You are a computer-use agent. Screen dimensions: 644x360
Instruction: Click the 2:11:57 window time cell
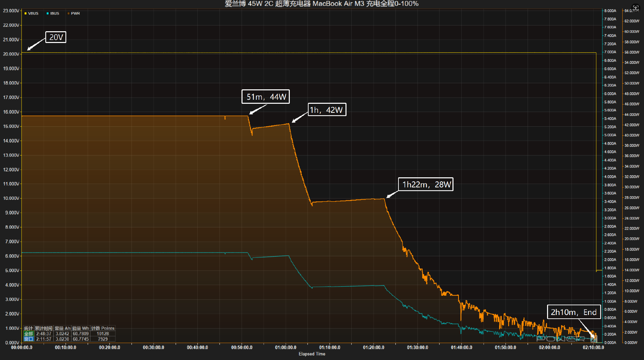coord(44,339)
